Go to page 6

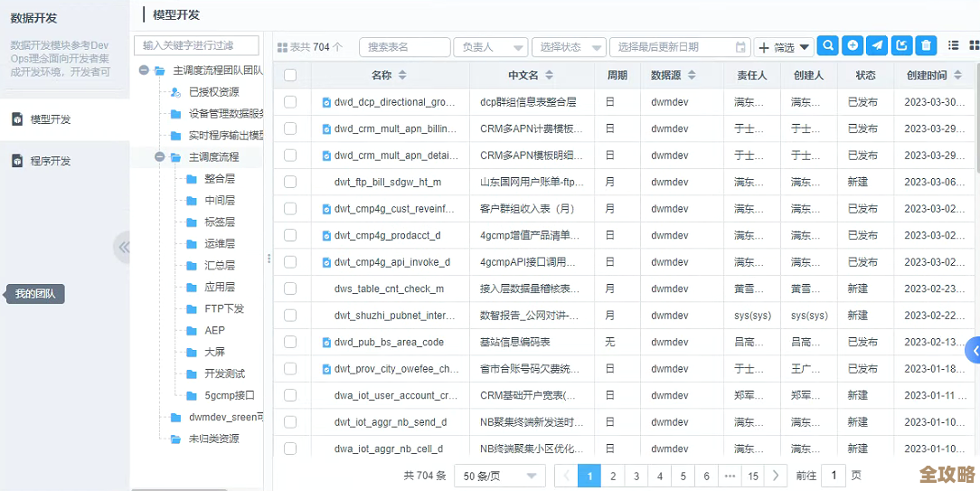706,476
